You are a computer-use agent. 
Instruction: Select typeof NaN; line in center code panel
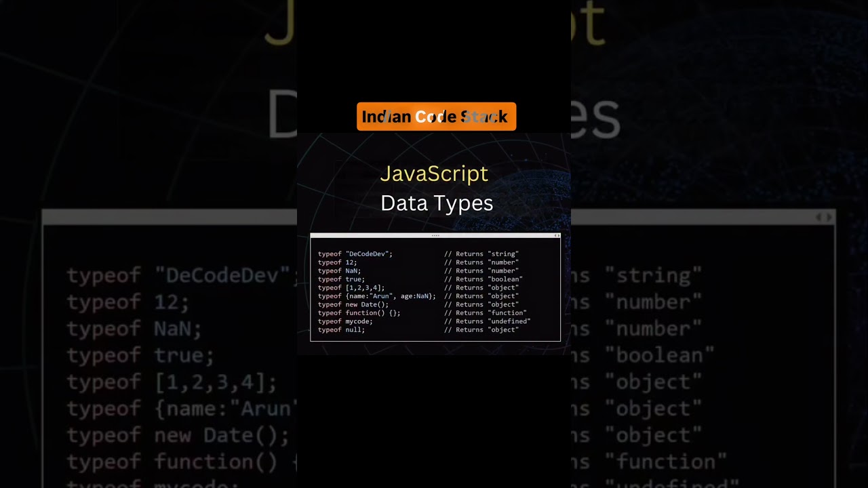pyautogui.click(x=340, y=271)
